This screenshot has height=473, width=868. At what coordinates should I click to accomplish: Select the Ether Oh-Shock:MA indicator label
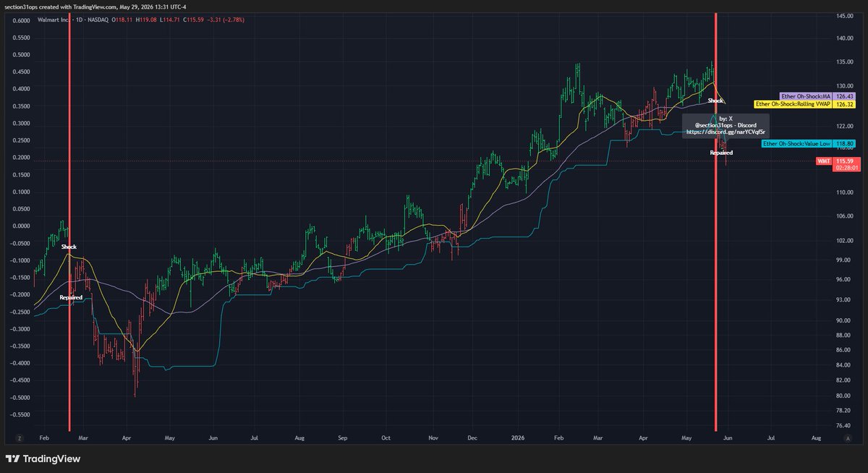tap(807, 96)
